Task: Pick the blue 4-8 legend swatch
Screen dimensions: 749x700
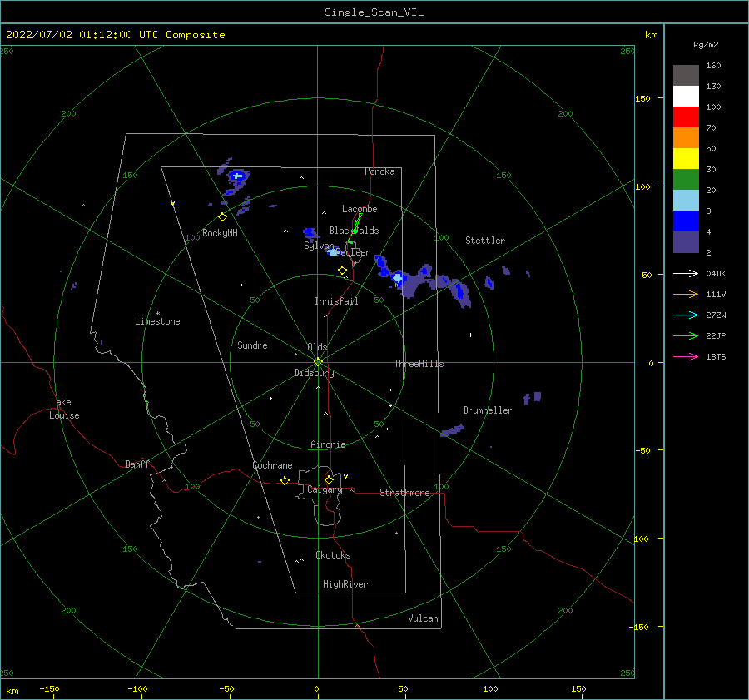Action: point(686,221)
